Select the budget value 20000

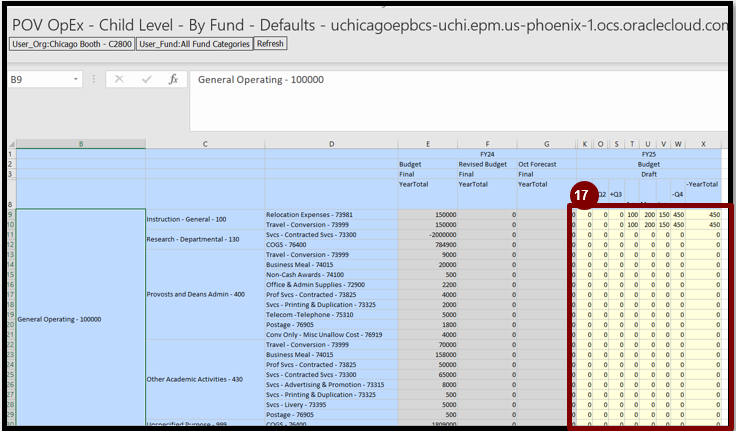(x=428, y=265)
